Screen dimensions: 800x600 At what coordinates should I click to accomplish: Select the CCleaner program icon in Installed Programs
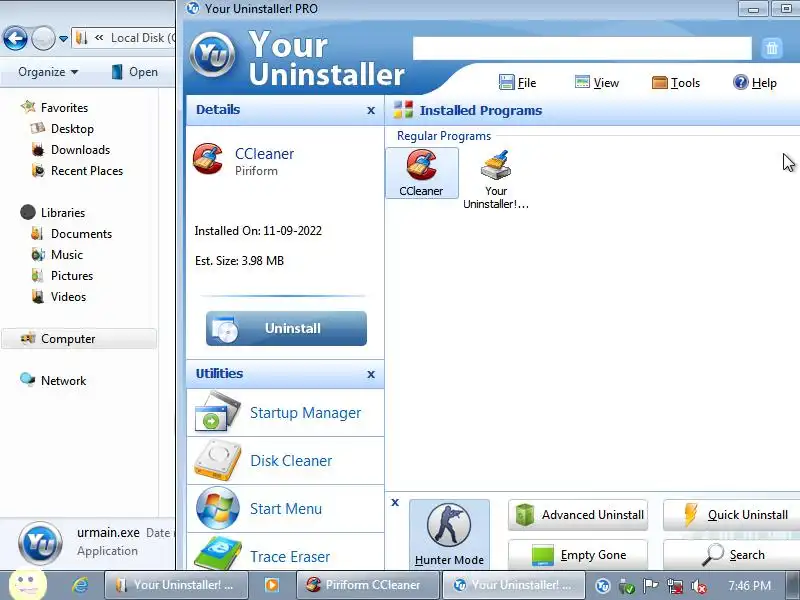[x=421, y=173]
